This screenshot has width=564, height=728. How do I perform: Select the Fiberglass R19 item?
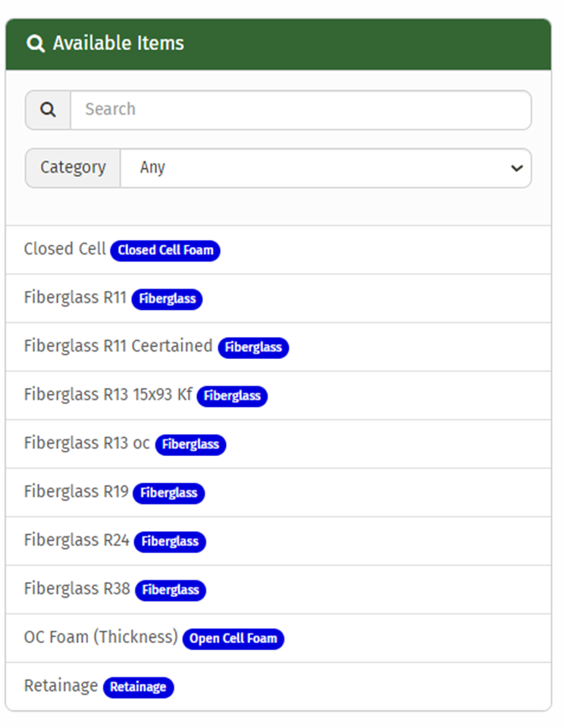click(76, 492)
